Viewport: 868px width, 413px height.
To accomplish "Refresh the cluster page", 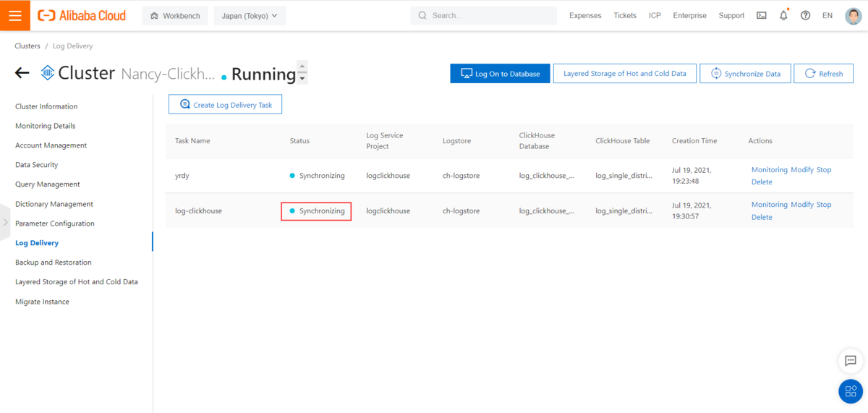I will [x=823, y=73].
